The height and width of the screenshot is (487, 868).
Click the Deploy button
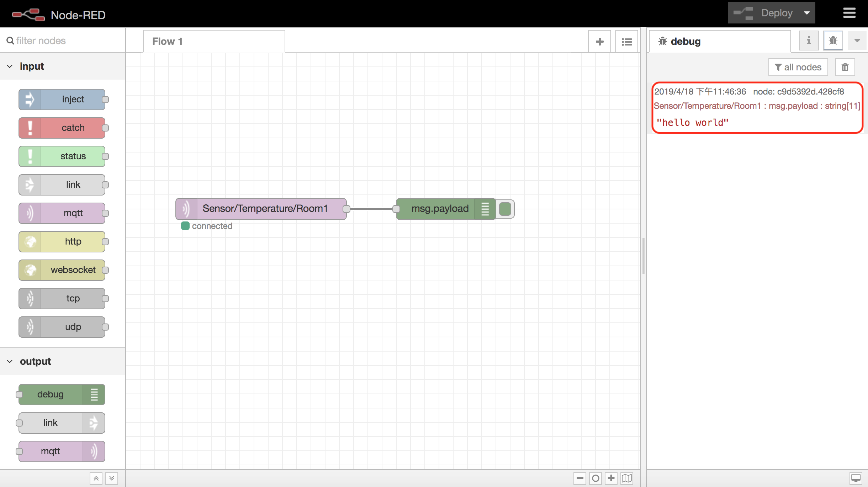763,13
